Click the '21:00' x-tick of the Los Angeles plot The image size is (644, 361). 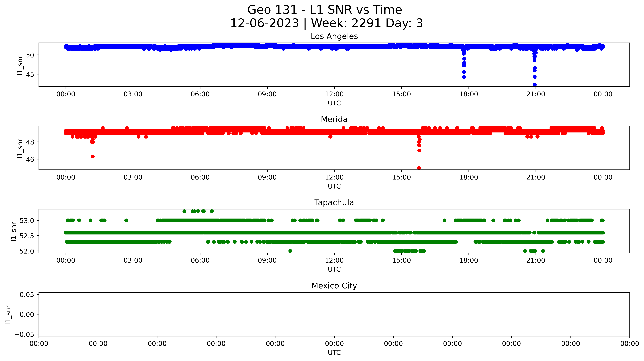[536, 94]
